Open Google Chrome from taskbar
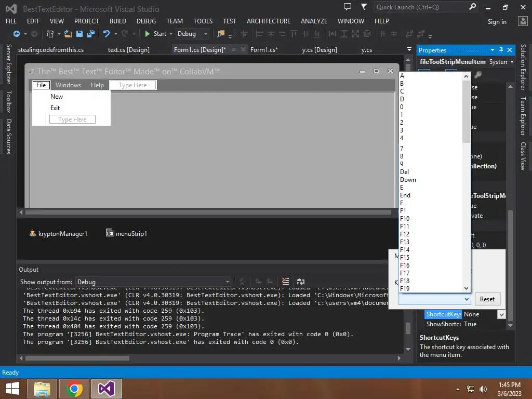 pyautogui.click(x=74, y=389)
